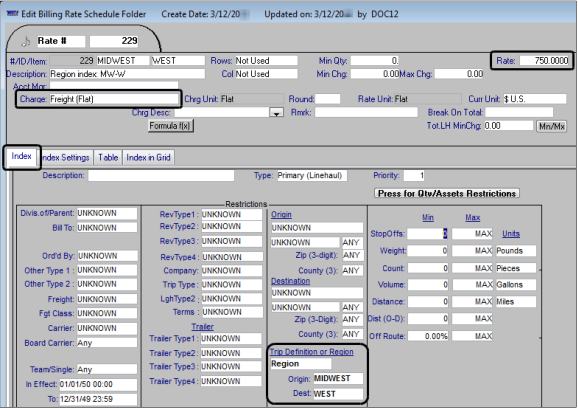
Task: Click the Priority field
Action: tap(414, 175)
